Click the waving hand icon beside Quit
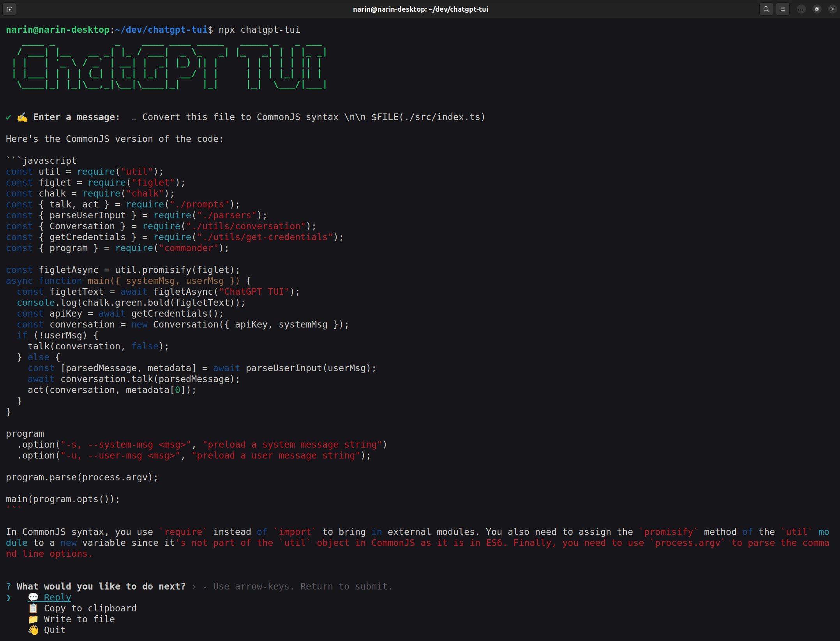The width and height of the screenshot is (840, 641). 34,630
